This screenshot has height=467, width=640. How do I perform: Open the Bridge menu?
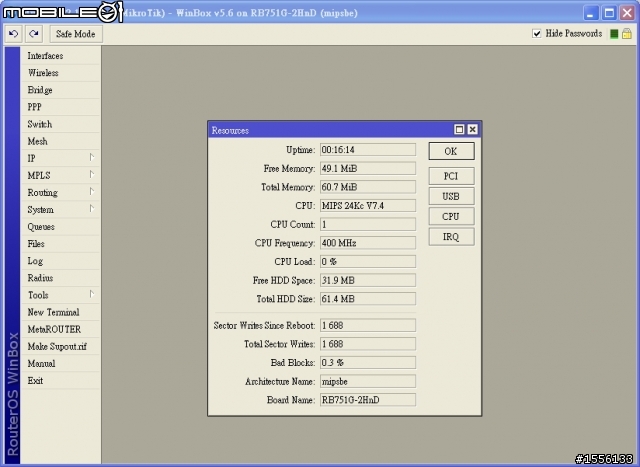coord(60,90)
